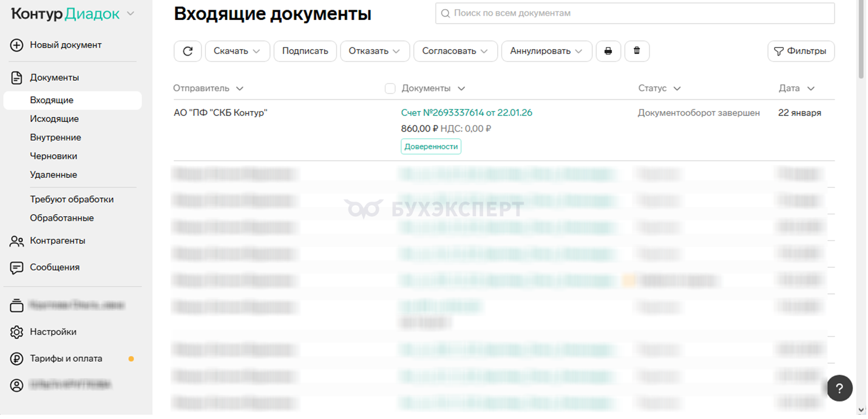This screenshot has height=419, width=868.
Task: Tick the select-all checkbox near Документы header
Action: pyautogui.click(x=390, y=89)
